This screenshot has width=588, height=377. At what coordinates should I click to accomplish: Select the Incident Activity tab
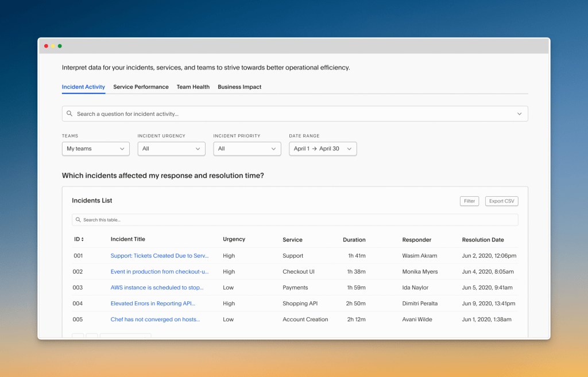83,87
